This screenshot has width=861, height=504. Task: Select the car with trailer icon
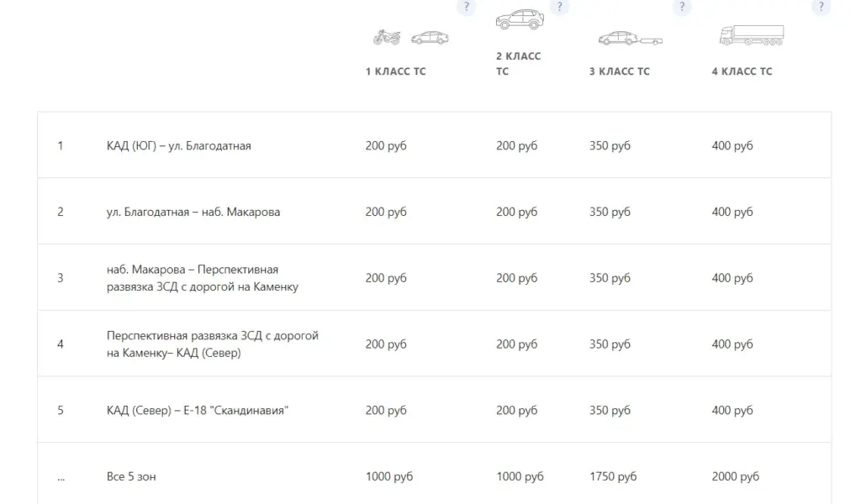[x=631, y=38]
